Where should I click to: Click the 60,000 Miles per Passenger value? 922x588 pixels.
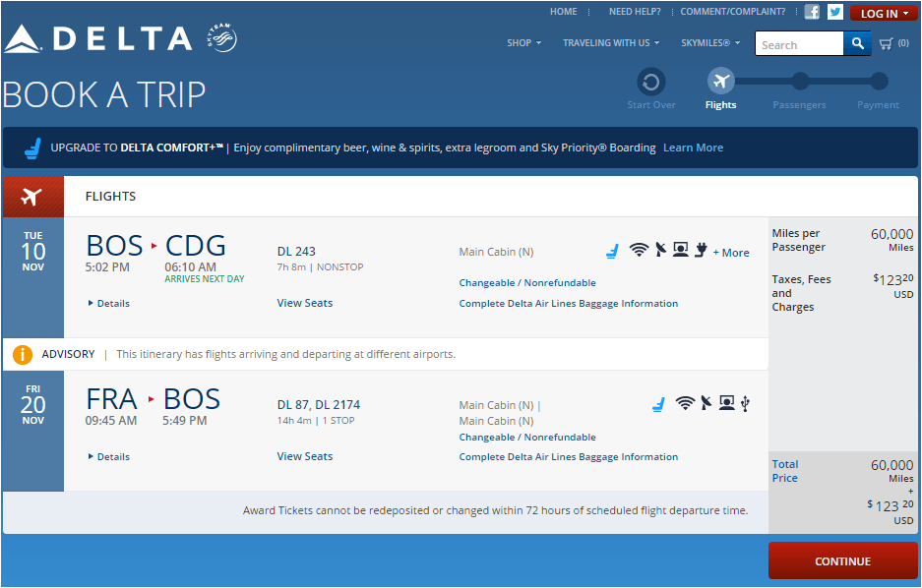coord(892,240)
